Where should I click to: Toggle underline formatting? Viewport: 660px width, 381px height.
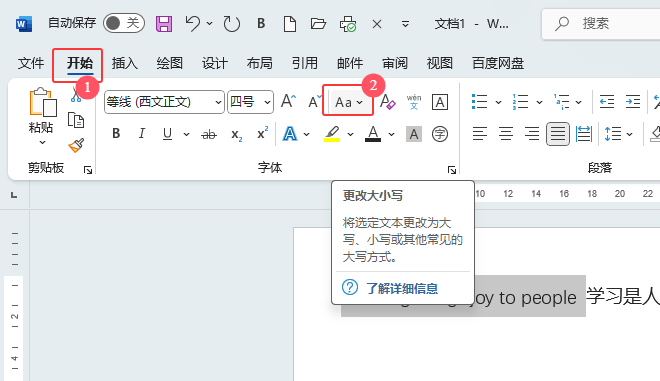pos(167,134)
